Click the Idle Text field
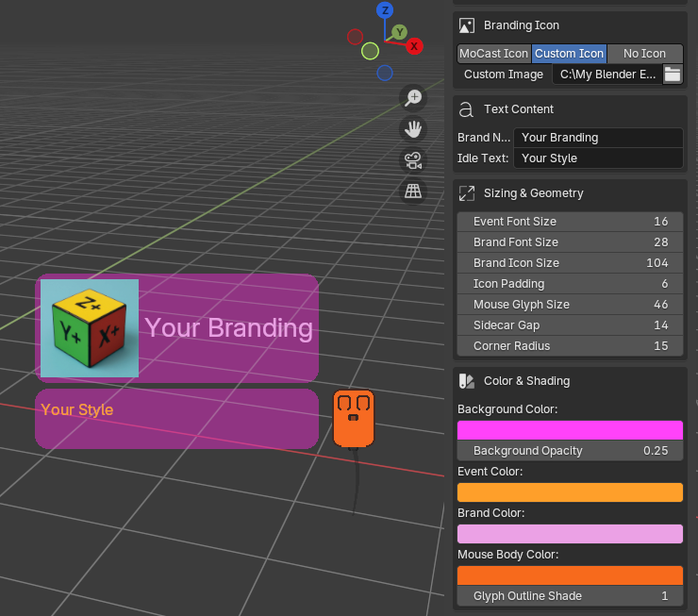This screenshot has width=698, height=616. (598, 158)
